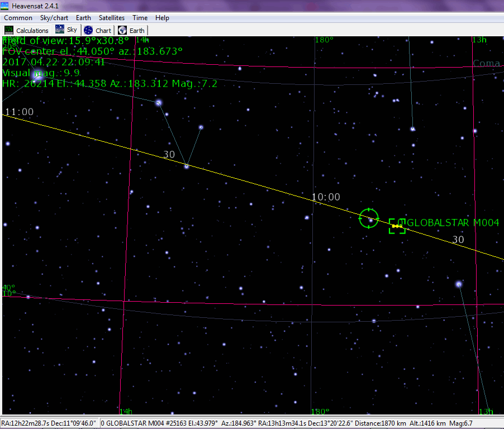Click the Coma constellation label
The height and width of the screenshot is (429, 504).
486,64
